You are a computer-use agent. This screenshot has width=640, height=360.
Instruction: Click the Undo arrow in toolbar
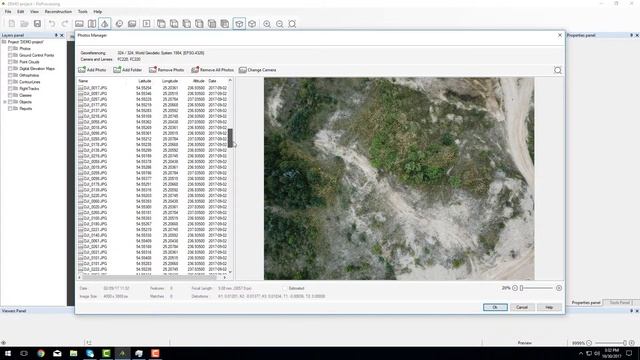click(52, 24)
